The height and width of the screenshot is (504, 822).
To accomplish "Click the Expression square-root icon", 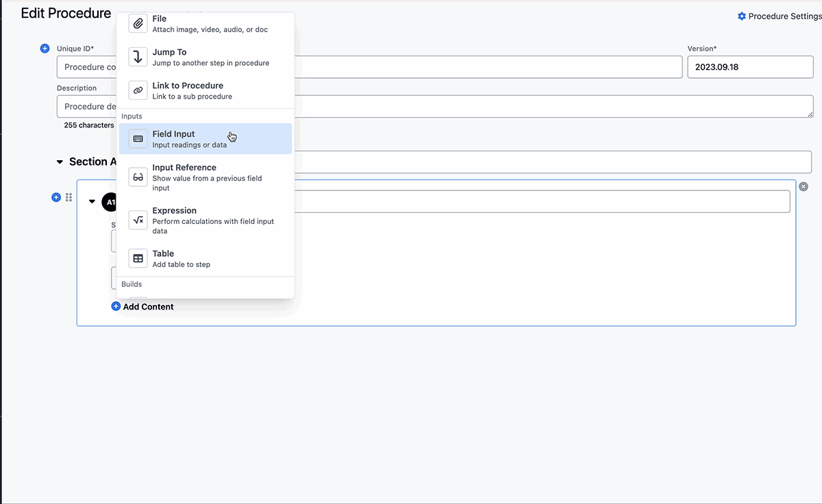I will coord(137,220).
